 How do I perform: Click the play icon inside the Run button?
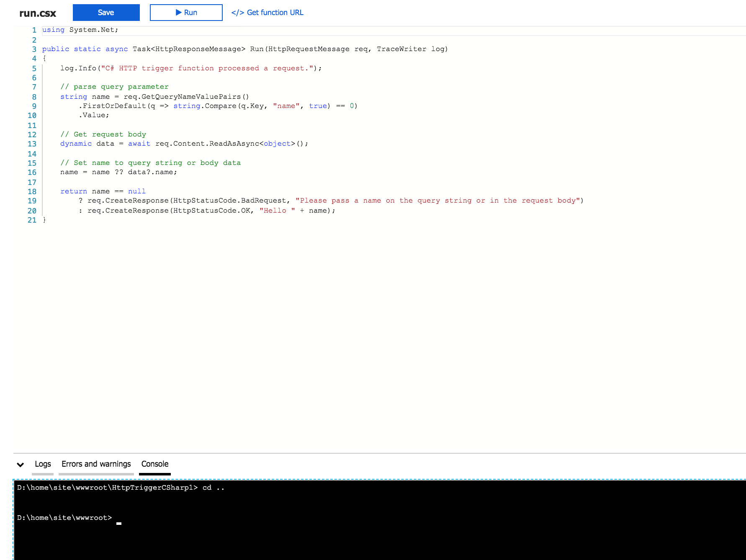click(x=178, y=12)
